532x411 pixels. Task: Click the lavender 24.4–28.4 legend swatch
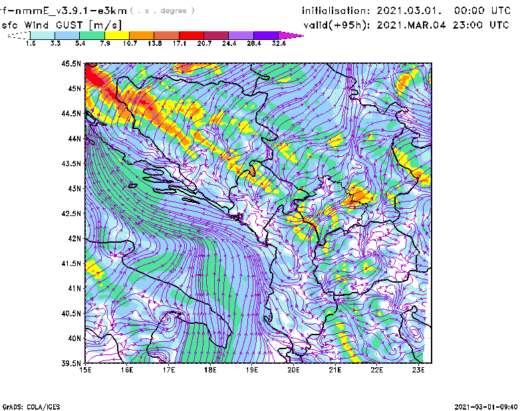(x=241, y=35)
